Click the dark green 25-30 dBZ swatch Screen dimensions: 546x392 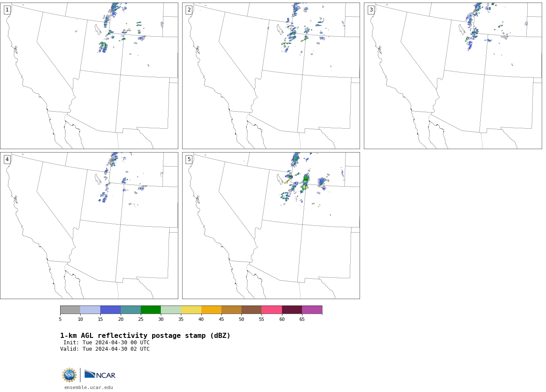pos(151,310)
